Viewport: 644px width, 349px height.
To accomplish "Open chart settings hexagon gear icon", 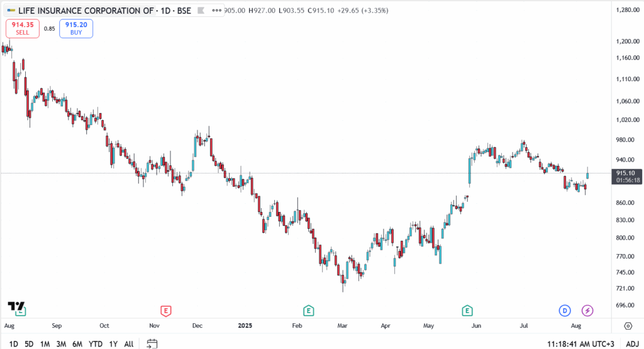I will [628, 326].
